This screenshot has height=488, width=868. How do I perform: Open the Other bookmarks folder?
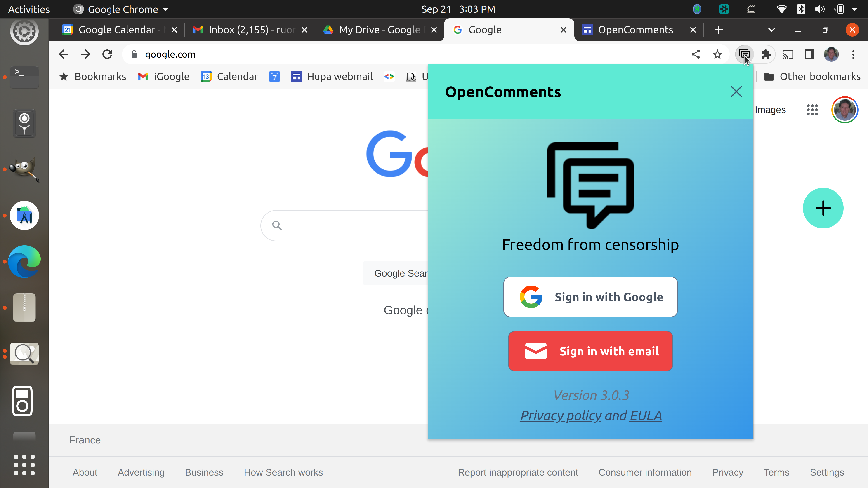click(812, 76)
